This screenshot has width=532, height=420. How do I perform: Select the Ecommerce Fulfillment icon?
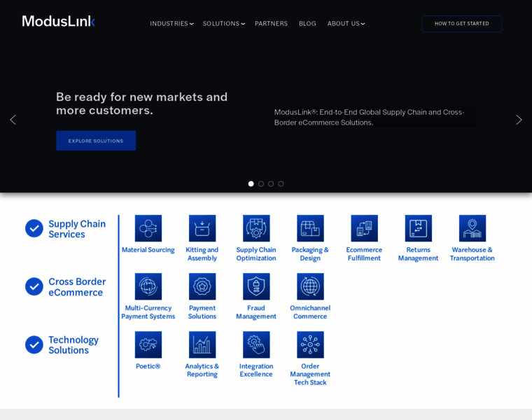tap(364, 228)
